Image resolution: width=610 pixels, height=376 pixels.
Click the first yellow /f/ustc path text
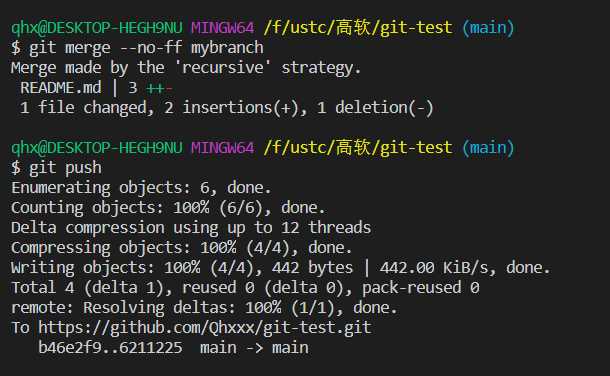[358, 28]
